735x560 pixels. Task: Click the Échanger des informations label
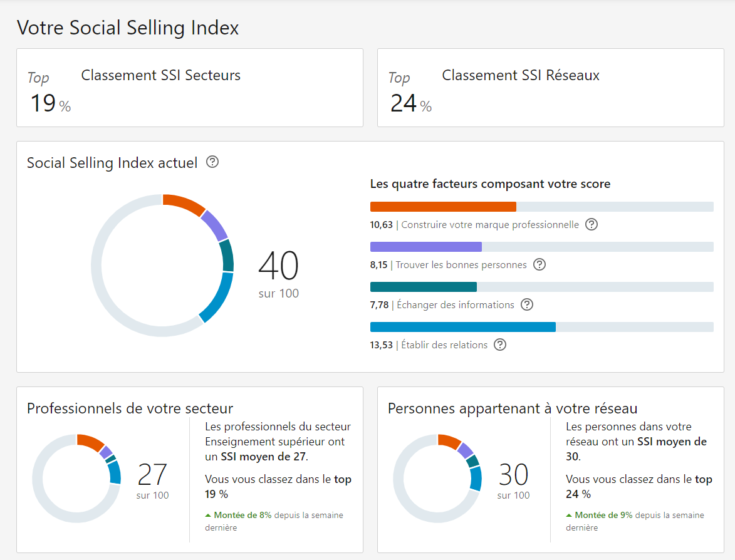(x=455, y=305)
